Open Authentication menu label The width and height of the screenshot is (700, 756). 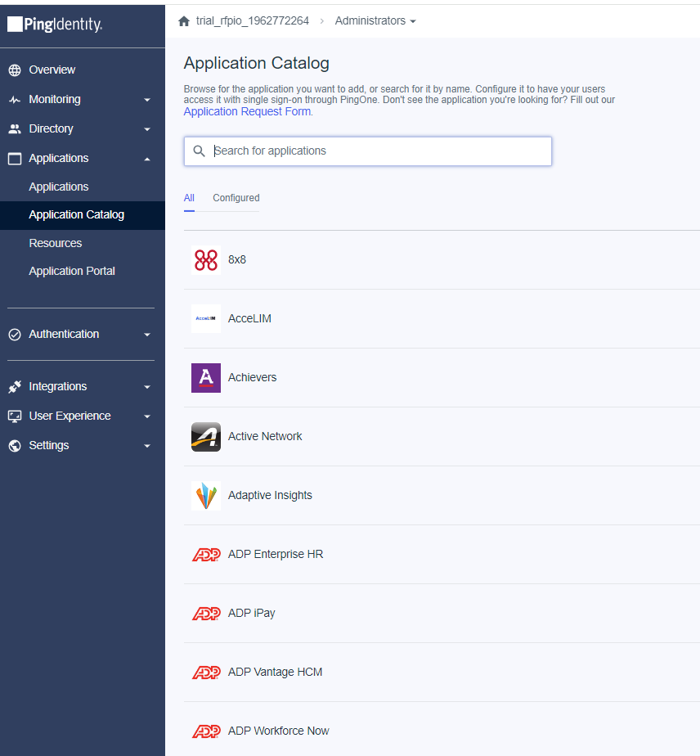[64, 334]
